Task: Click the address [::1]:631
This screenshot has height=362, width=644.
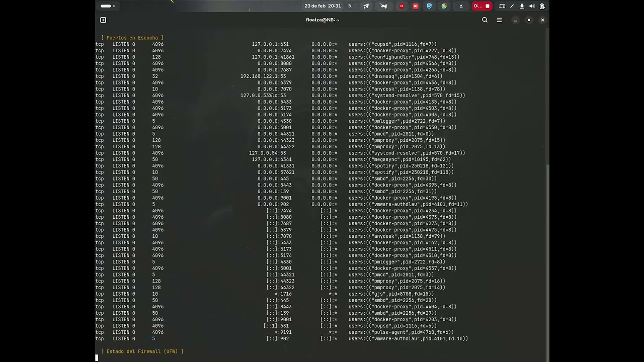Action: tap(276, 326)
